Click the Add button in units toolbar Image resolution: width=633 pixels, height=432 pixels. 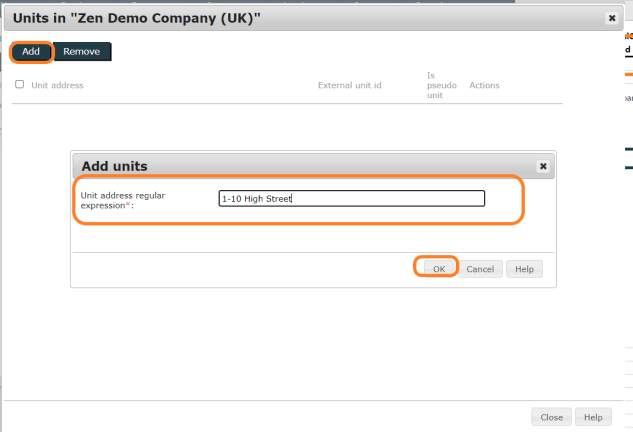[31, 51]
